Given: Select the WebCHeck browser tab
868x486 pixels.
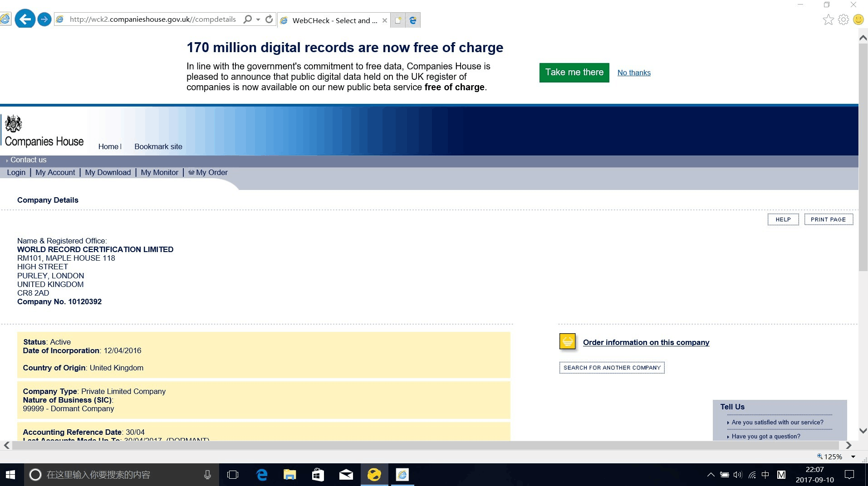Looking at the screenshot, I should [334, 20].
